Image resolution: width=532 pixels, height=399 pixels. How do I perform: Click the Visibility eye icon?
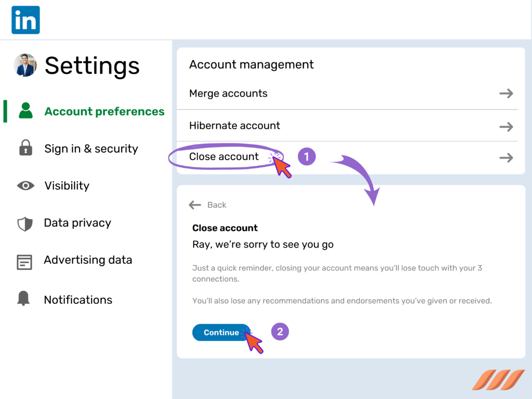coord(25,185)
